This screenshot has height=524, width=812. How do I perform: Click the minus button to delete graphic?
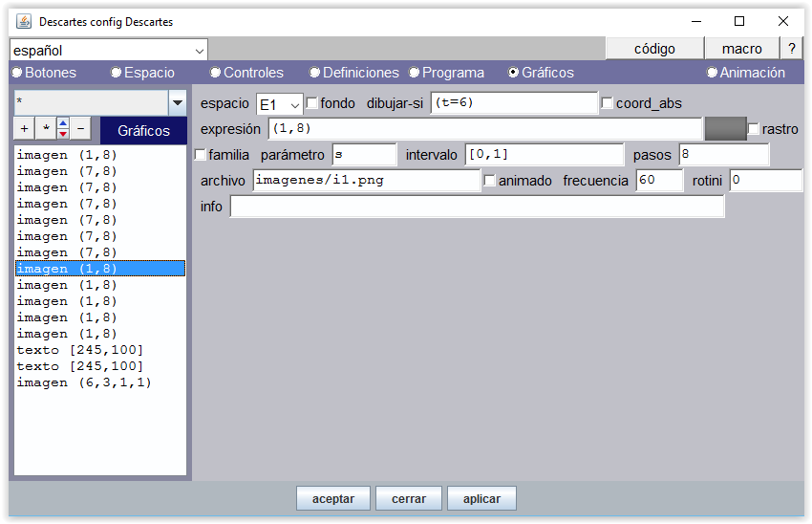coord(81,128)
